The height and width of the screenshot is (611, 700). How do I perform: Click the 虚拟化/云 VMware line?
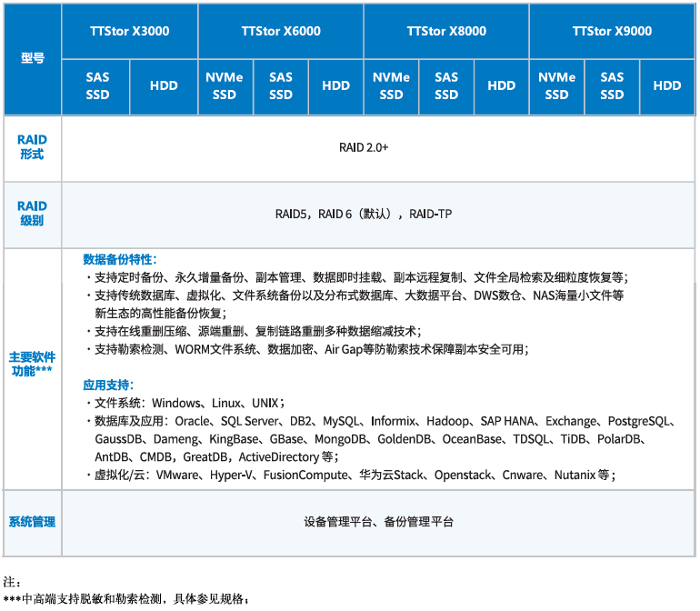click(351, 475)
